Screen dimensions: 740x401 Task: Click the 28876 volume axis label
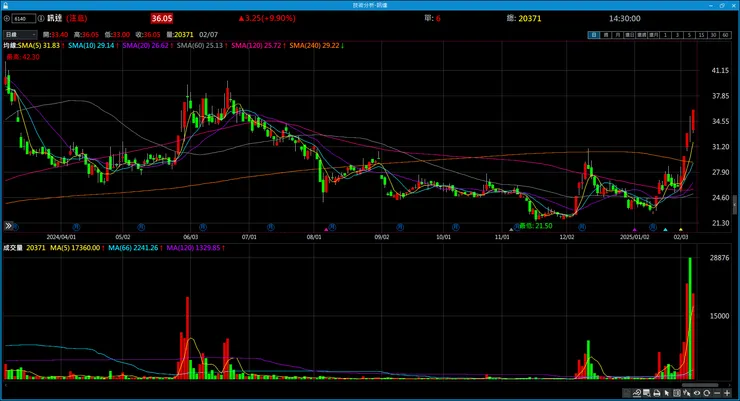pyautogui.click(x=719, y=258)
